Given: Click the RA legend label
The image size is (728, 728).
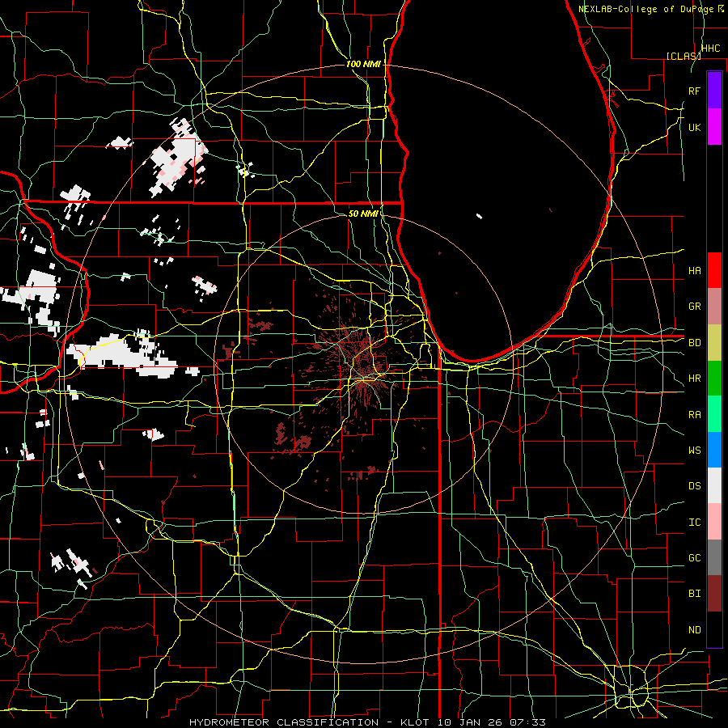Looking at the screenshot, I should 694,415.
